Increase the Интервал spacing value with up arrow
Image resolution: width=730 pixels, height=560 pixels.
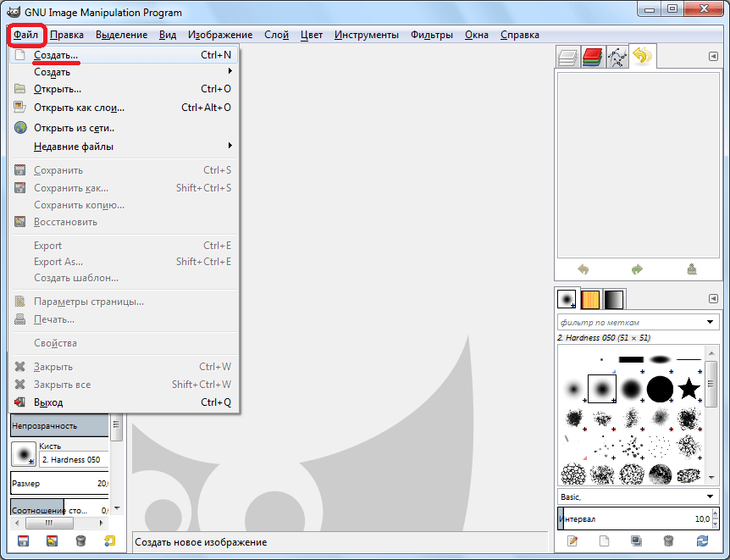[x=716, y=515]
